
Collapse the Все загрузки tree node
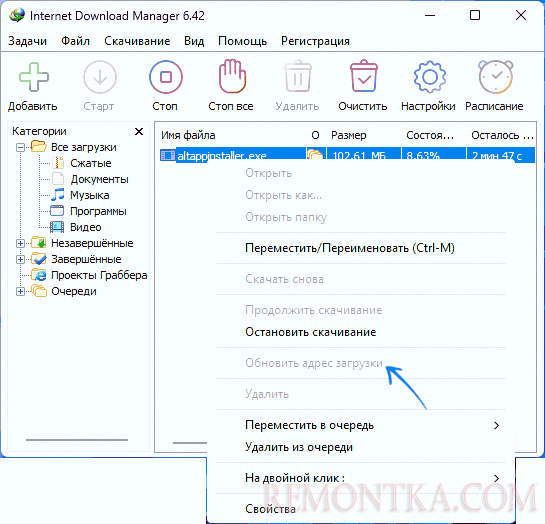click(x=21, y=147)
